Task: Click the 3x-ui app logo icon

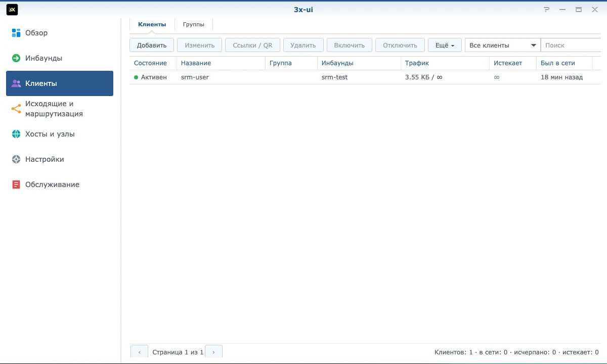Action: [12, 10]
